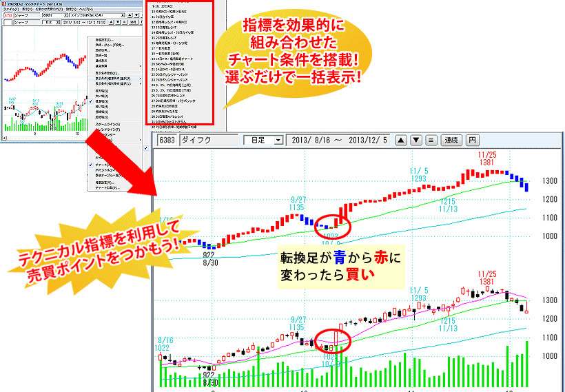The width and height of the screenshot is (565, 392).
Task: Select the checked 標準幅(3) width option
Action: 101,101
